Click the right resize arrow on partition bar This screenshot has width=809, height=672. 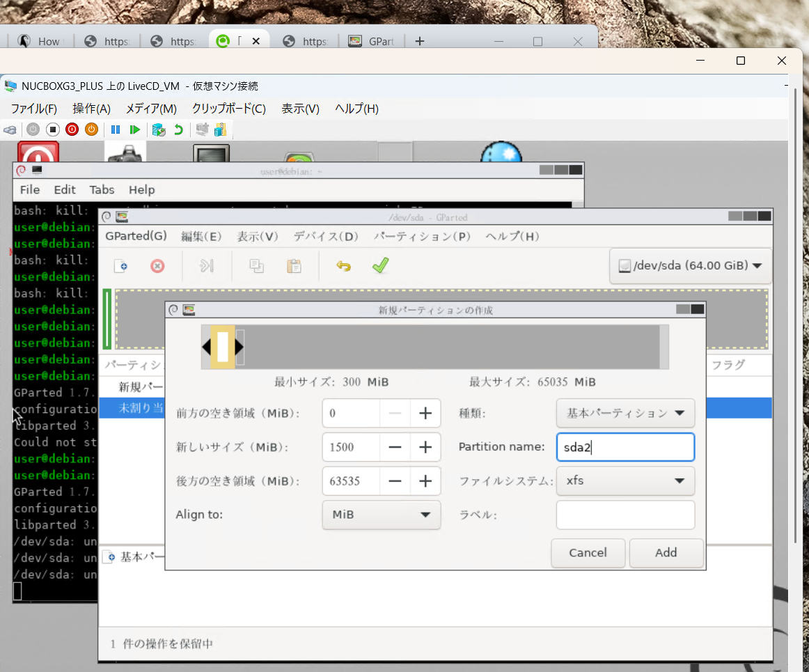click(239, 347)
